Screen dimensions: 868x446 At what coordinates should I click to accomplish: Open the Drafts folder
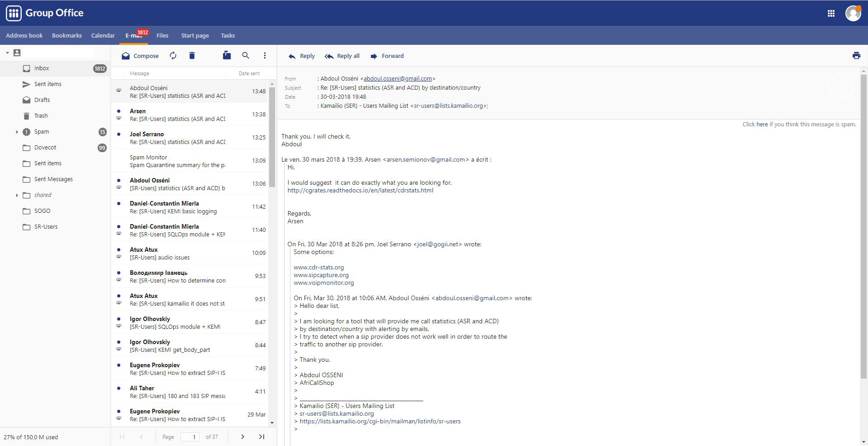55,100
